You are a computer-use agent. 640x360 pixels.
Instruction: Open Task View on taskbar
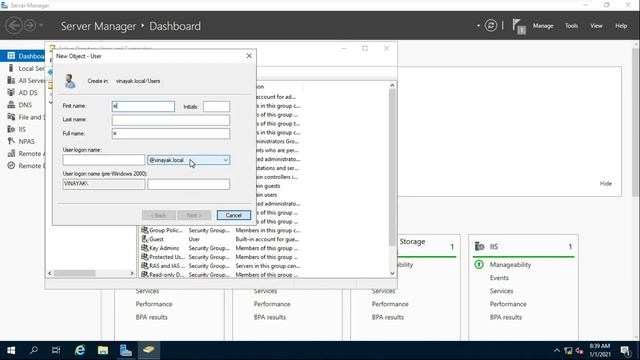[x=56, y=351]
